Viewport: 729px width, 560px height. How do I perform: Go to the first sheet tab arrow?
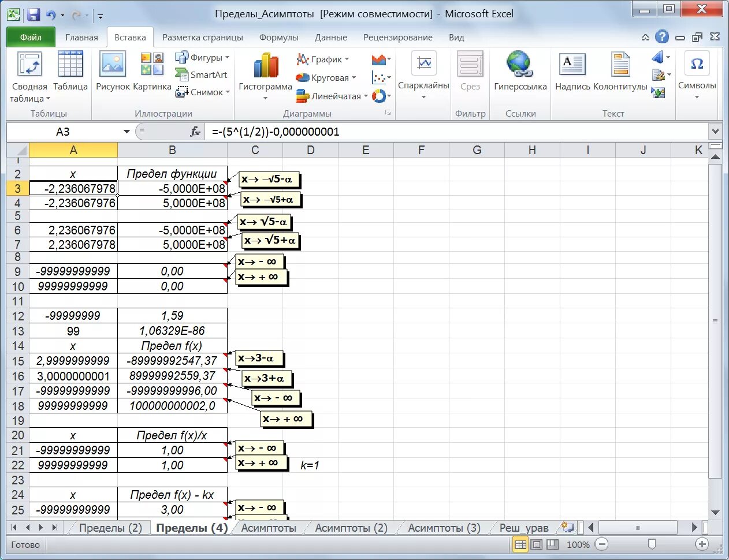pyautogui.click(x=14, y=527)
